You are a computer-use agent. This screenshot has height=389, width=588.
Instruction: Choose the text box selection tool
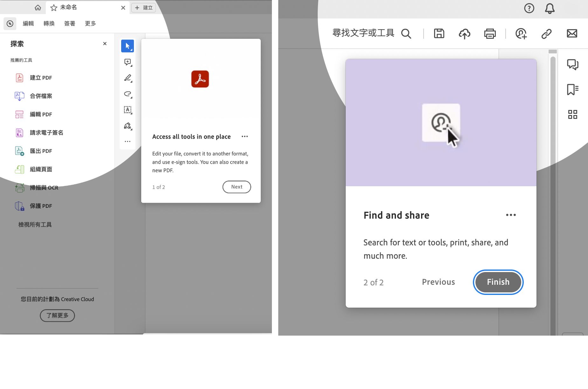pyautogui.click(x=128, y=110)
